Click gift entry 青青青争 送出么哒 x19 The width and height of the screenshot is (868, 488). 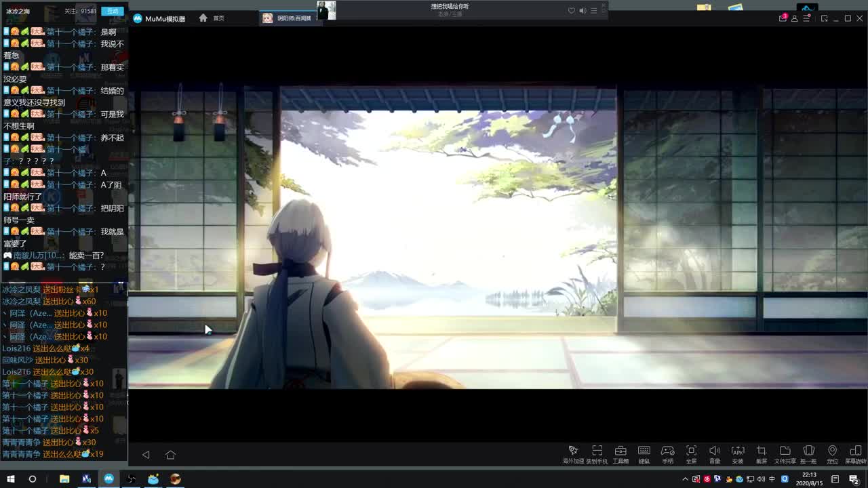click(53, 454)
